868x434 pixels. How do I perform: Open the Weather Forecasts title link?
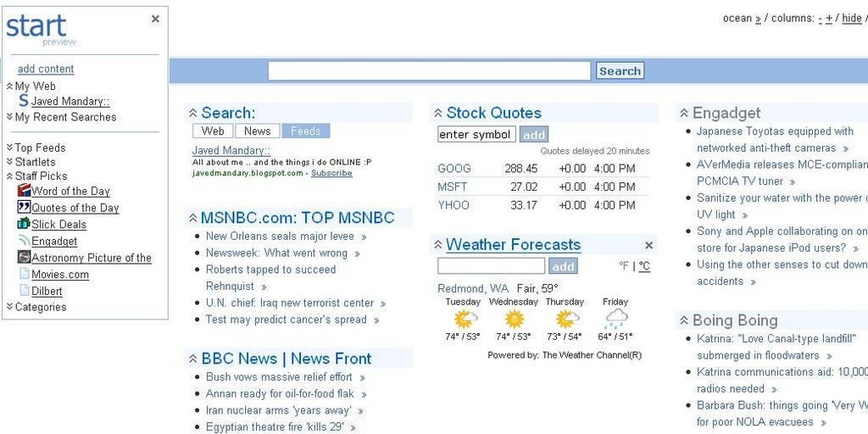[513, 245]
